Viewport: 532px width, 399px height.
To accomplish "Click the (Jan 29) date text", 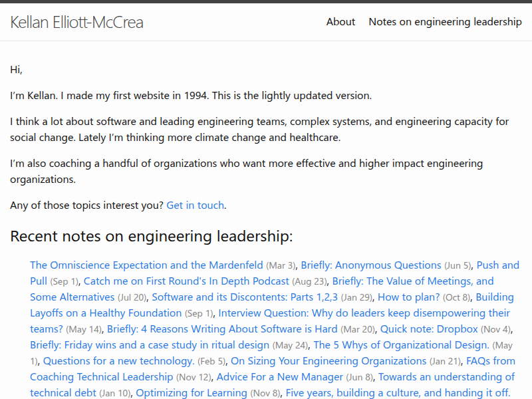I will pos(356,297).
